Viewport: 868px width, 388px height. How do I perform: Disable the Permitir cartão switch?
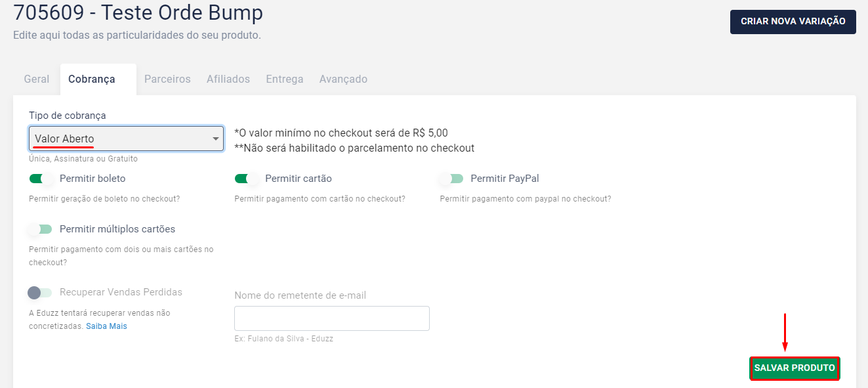click(x=246, y=179)
